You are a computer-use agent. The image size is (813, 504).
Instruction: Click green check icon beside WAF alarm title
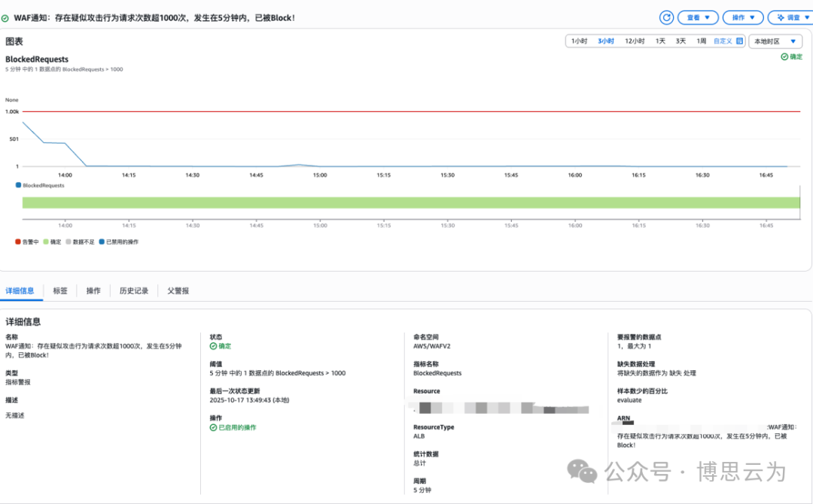(x=5, y=18)
